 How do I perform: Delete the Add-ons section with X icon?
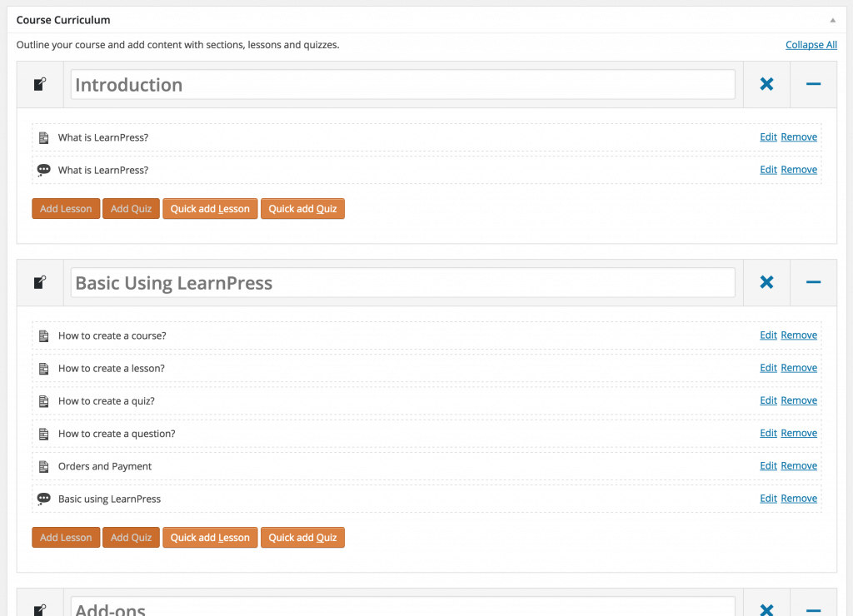click(766, 610)
